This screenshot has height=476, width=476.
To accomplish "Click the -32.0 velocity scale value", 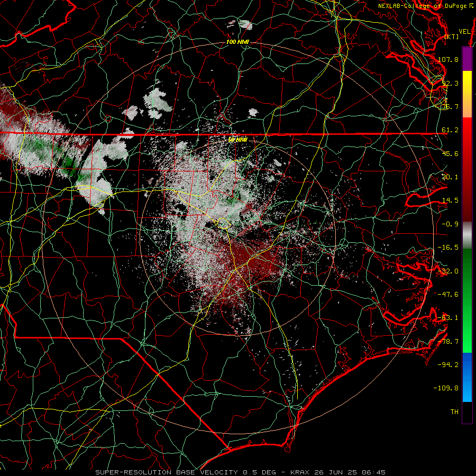I will pyautogui.click(x=448, y=271).
